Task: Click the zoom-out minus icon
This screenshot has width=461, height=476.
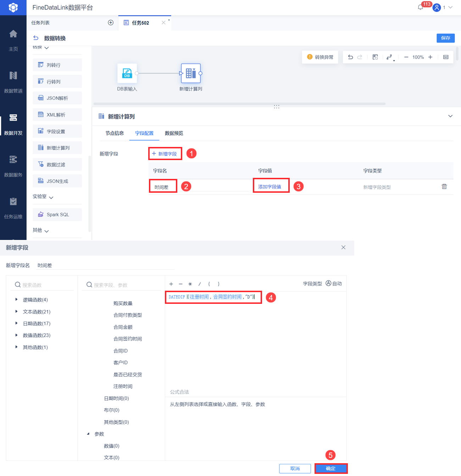Action: (x=406, y=57)
